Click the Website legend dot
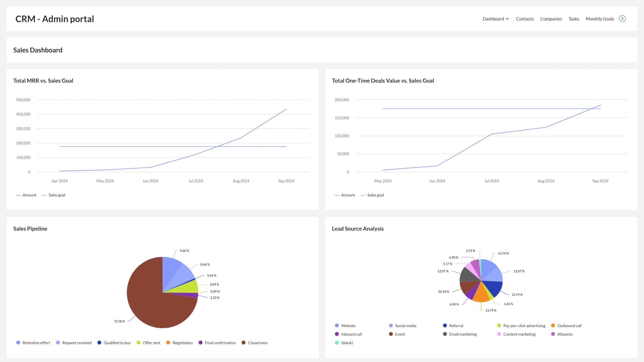The height and width of the screenshot is (362, 644). pos(336,326)
